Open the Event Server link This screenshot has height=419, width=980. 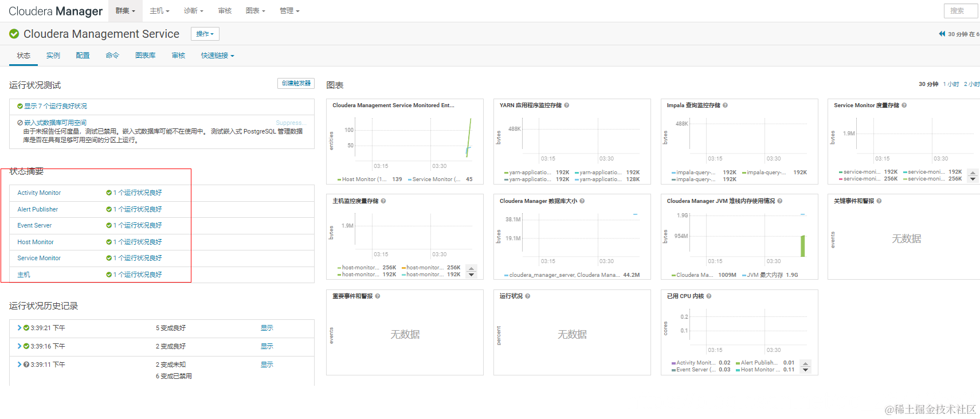point(34,226)
